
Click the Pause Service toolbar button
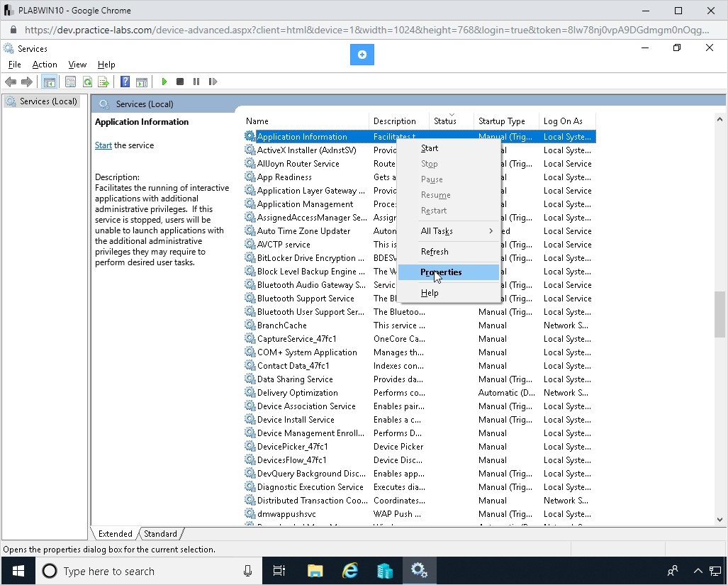(x=196, y=82)
